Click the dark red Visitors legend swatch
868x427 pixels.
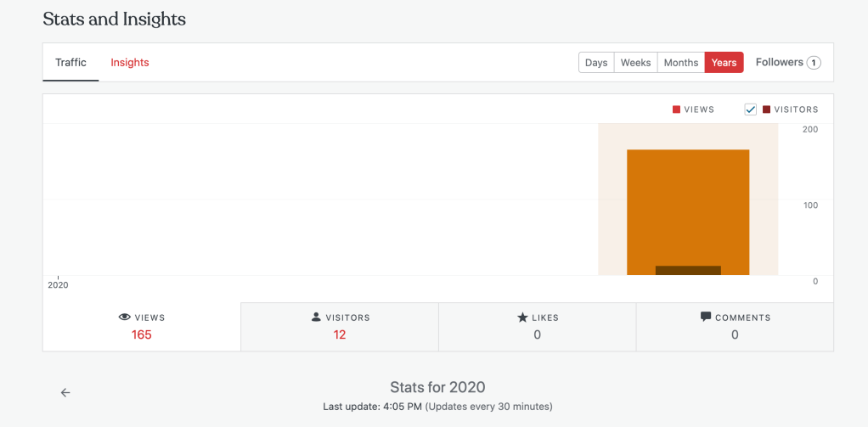click(767, 110)
